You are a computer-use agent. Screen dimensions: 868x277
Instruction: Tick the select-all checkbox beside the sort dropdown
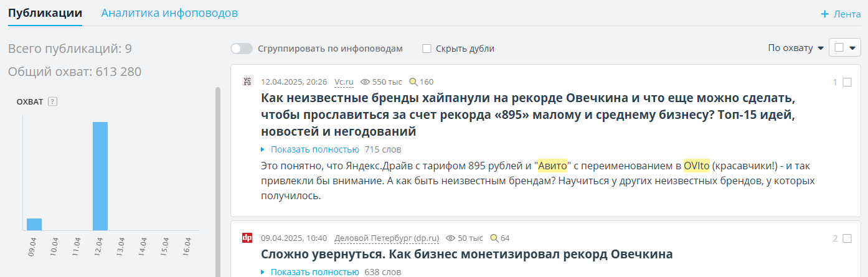839,48
